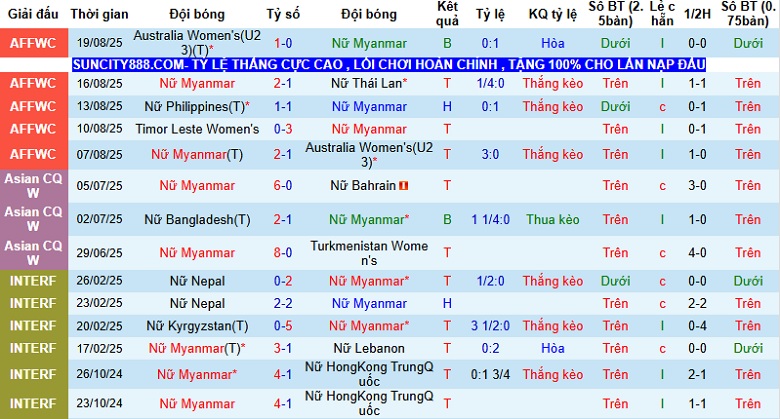This screenshot has width=780, height=419.
Task: Click the 1-1 score of Philippines match
Action: [x=283, y=106]
